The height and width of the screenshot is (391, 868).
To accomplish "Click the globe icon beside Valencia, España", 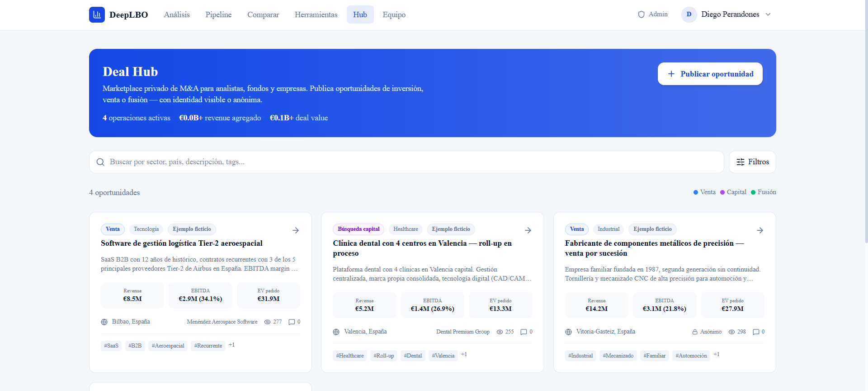I will click(336, 332).
